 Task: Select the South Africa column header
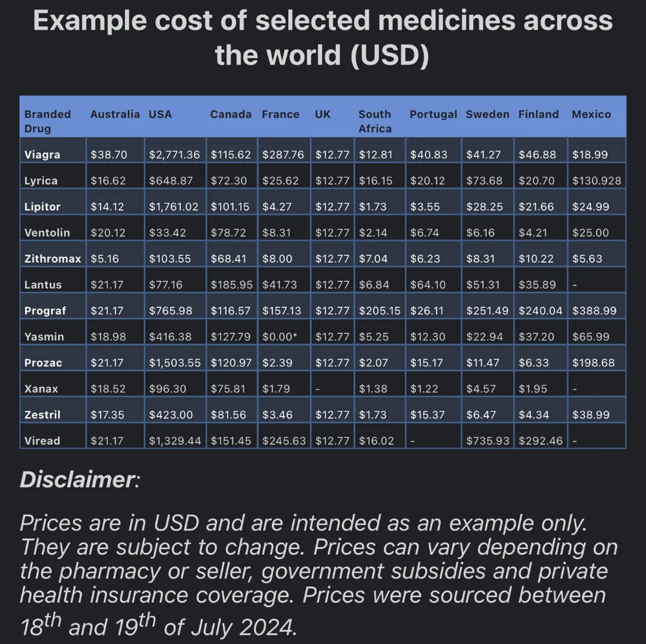point(375,121)
